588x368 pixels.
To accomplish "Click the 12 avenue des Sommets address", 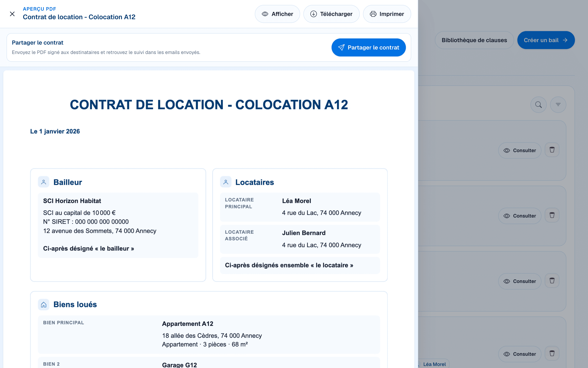I will tap(100, 231).
